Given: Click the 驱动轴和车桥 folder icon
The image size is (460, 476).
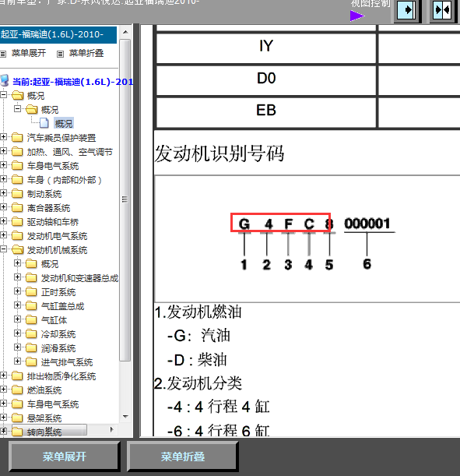Looking at the screenshot, I should [x=17, y=221].
